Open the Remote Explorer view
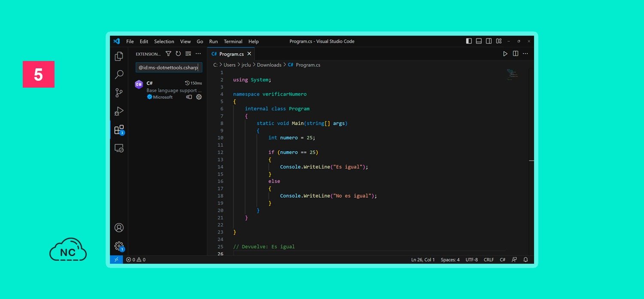Viewport: 644px width, 299px height. pos(119,148)
